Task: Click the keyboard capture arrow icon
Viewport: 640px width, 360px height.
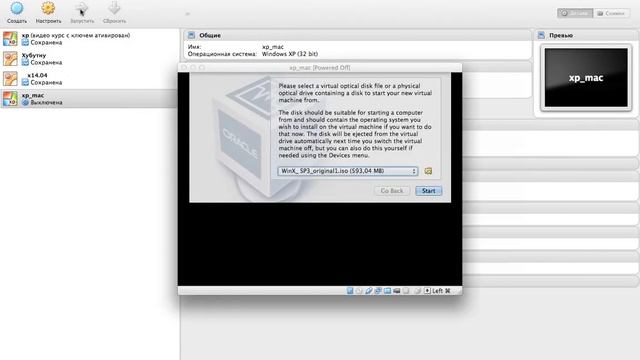Action: pyautogui.click(x=427, y=291)
